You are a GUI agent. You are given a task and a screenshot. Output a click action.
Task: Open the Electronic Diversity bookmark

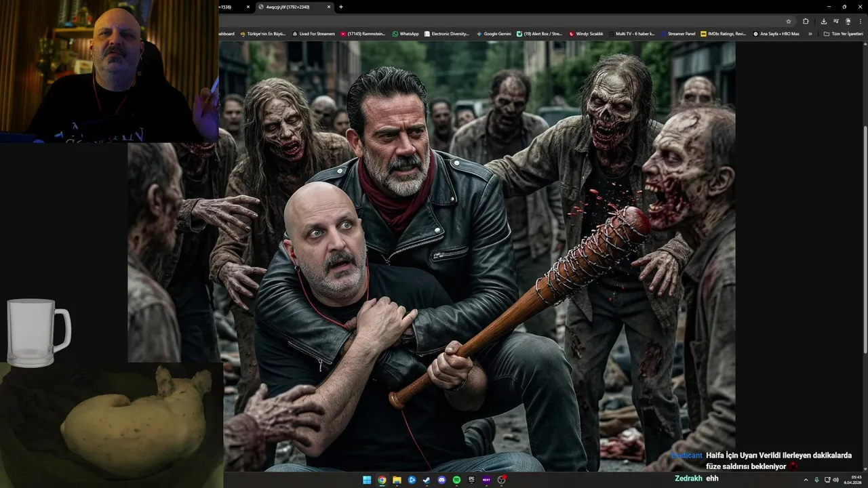coord(446,33)
